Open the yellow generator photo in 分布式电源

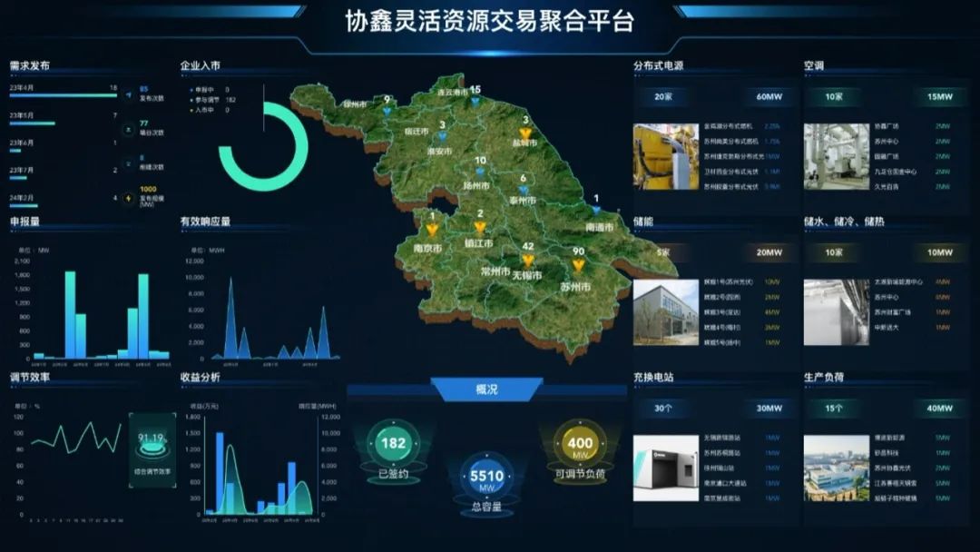coord(666,156)
